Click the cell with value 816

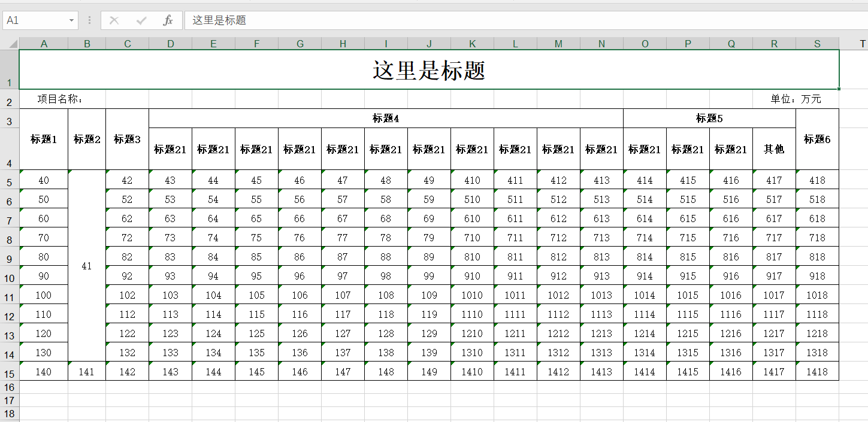tap(731, 256)
